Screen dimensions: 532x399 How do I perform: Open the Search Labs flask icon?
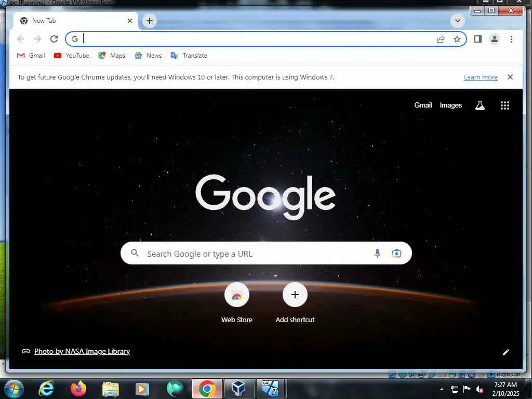click(480, 105)
